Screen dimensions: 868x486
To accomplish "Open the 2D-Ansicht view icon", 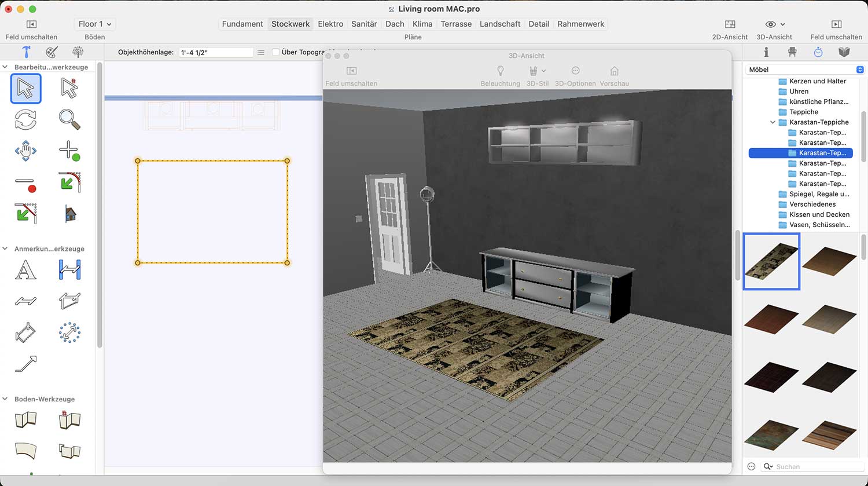I will pyautogui.click(x=730, y=24).
